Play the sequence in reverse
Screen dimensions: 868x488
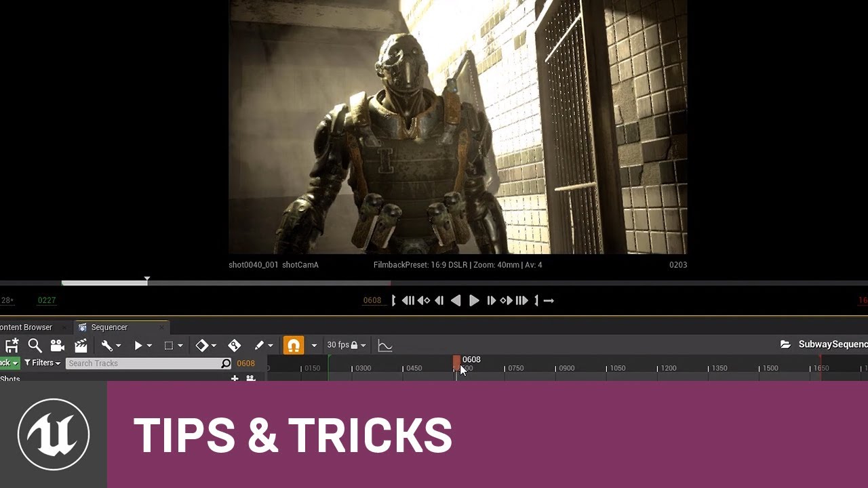pyautogui.click(x=456, y=300)
